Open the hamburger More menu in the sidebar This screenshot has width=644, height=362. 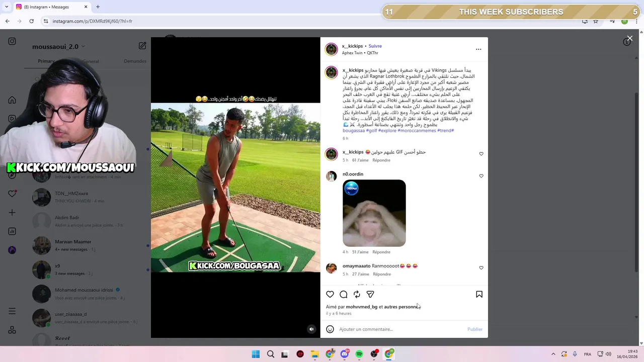[x=12, y=311]
